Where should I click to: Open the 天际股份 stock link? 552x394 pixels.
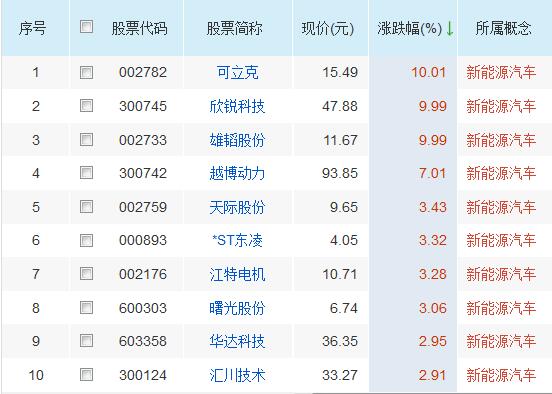[x=237, y=207]
